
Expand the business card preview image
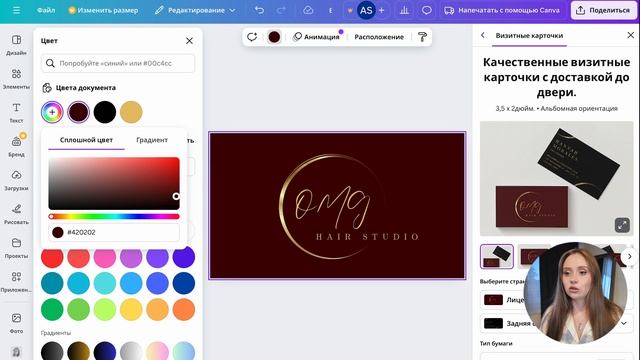(622, 225)
